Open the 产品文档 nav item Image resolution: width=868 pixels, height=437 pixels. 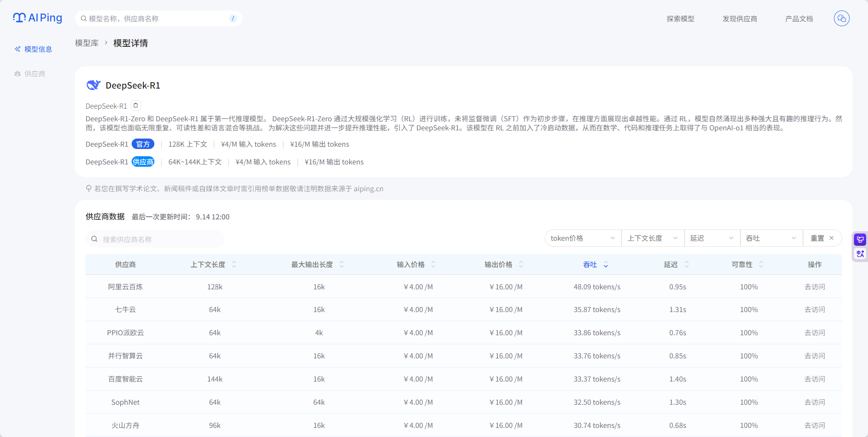(799, 19)
